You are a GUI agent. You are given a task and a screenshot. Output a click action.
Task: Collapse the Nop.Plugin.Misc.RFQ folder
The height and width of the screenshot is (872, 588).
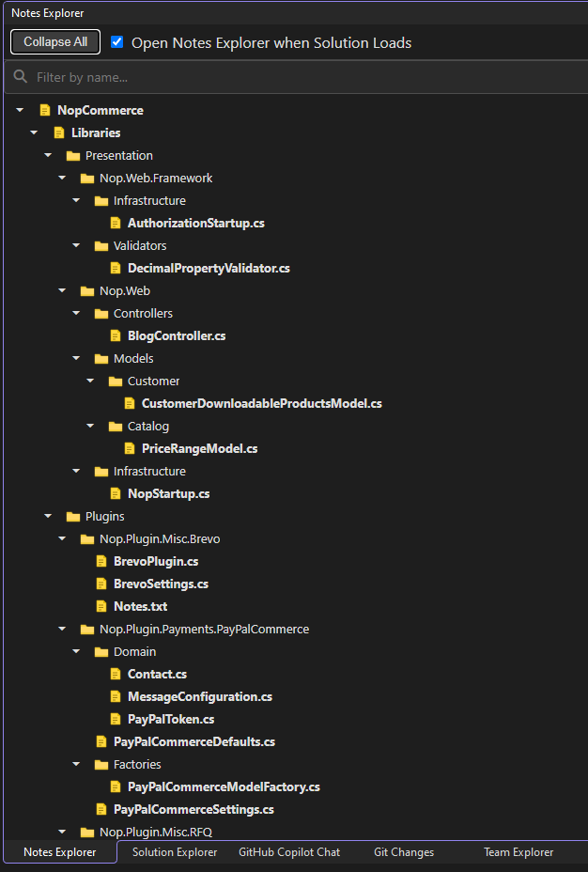tap(62, 832)
